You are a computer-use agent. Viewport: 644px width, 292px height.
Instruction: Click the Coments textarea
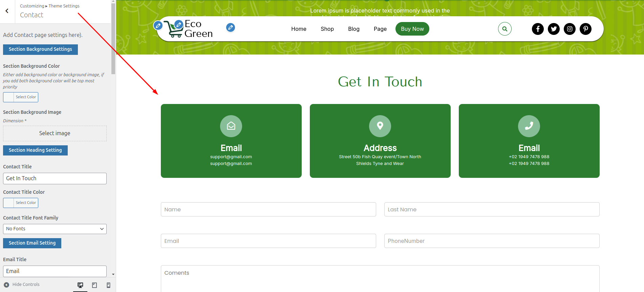pos(380,278)
